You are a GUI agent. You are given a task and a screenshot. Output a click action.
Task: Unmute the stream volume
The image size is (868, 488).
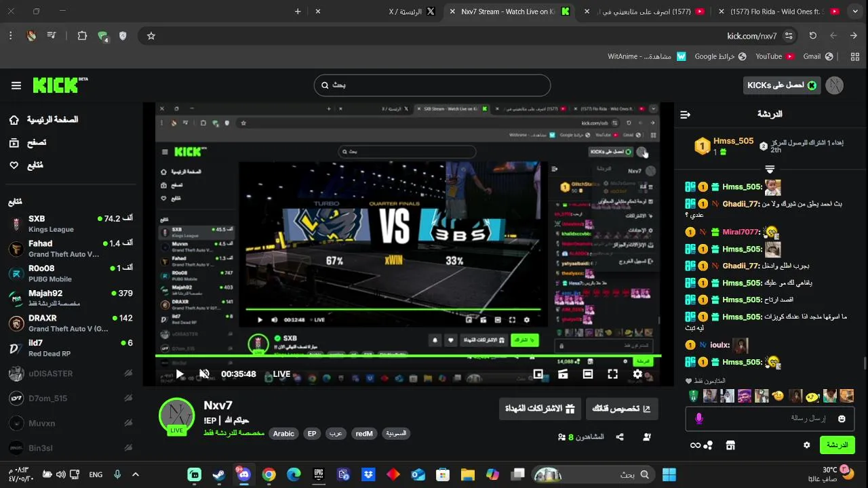click(204, 374)
